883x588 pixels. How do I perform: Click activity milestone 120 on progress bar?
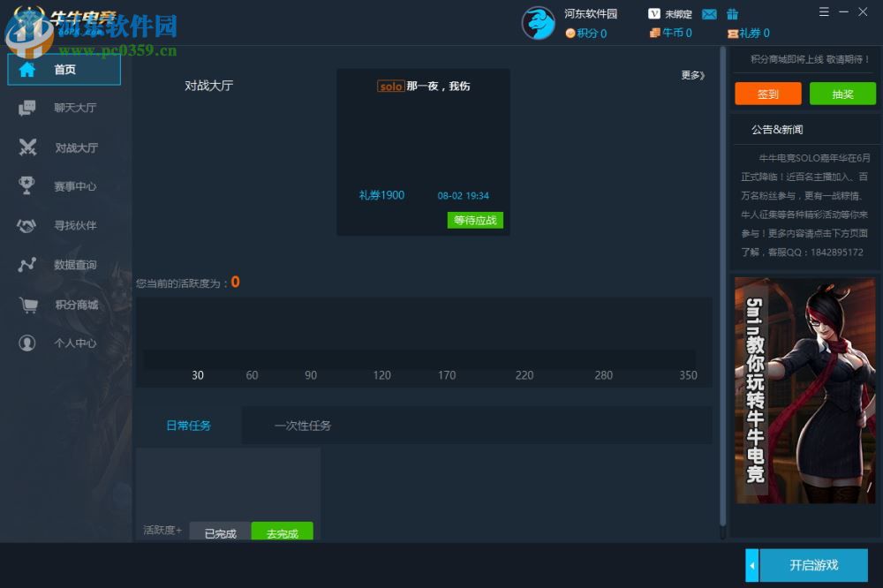[381, 375]
